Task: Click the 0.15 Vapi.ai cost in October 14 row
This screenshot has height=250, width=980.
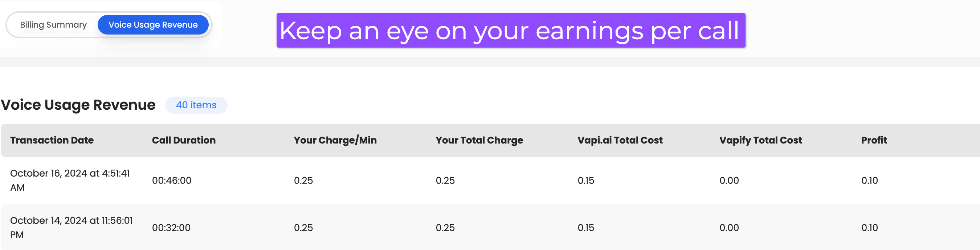Action: click(x=585, y=228)
